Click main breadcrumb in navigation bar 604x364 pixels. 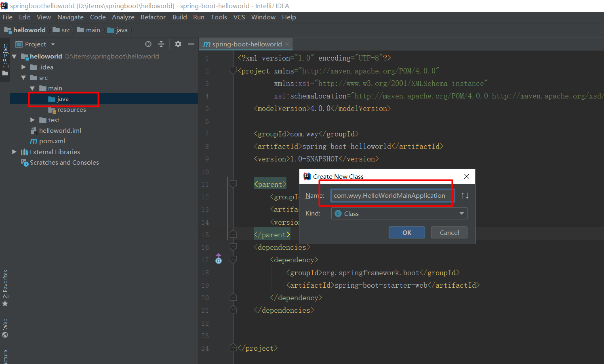click(88, 30)
